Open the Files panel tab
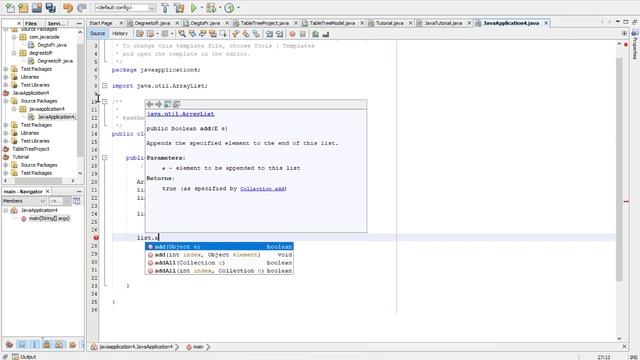 point(31,23)
